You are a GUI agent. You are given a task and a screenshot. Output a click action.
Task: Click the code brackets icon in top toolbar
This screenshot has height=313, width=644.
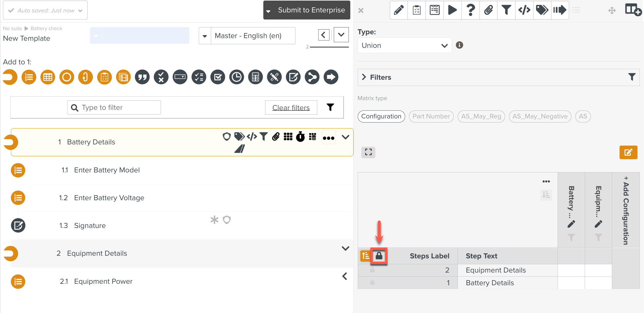click(524, 10)
